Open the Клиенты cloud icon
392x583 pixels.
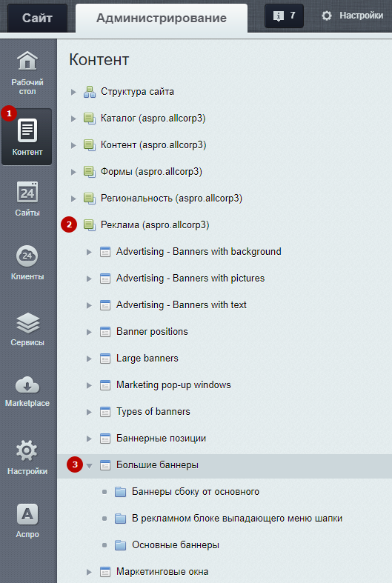pyautogui.click(x=27, y=256)
